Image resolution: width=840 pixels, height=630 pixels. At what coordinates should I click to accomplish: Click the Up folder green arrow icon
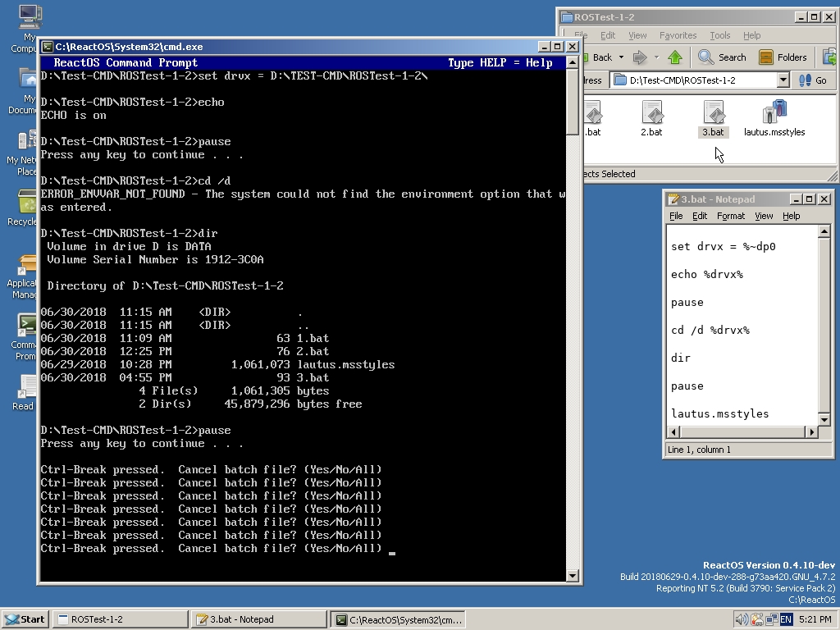coord(675,57)
